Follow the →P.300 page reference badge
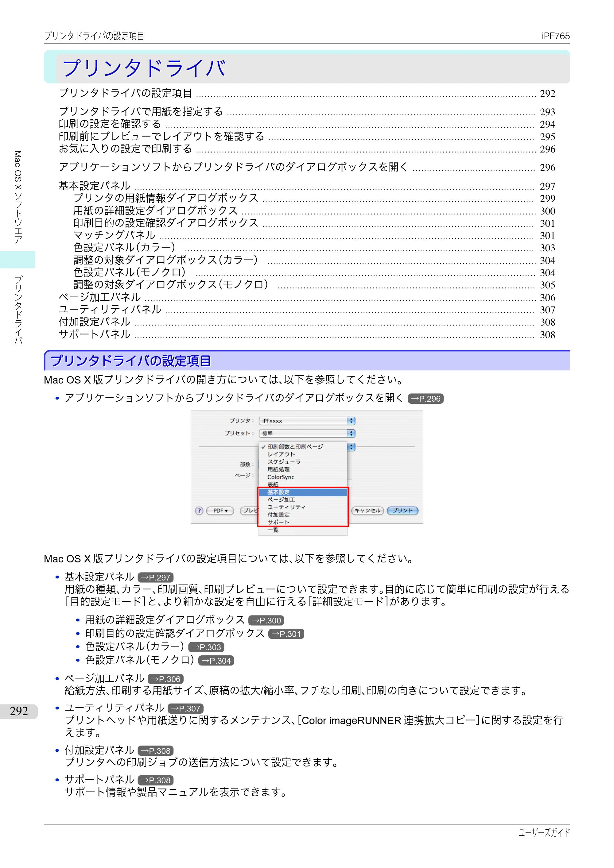Screen dimensions: 614x868 point(266,620)
